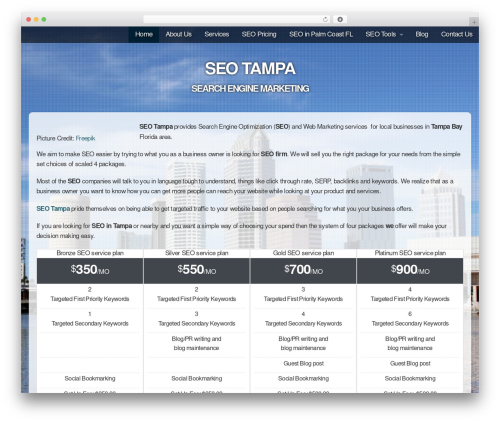Click Silver plan Targeted Secondary Keywords

[197, 324]
